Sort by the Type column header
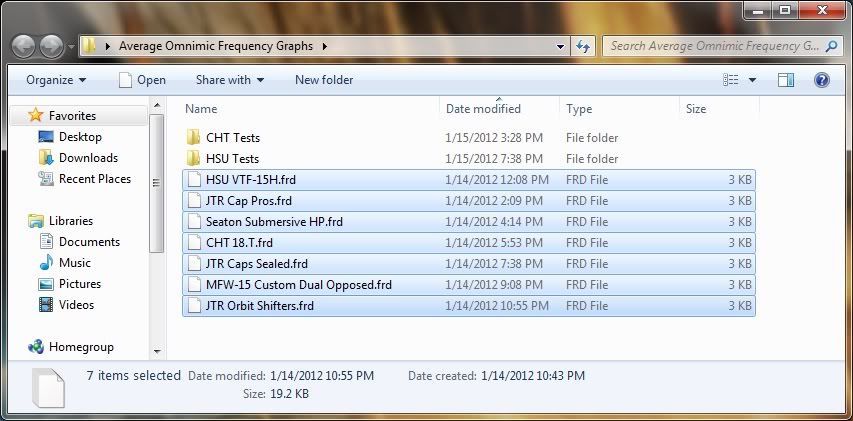This screenshot has height=421, width=853. 620,109
